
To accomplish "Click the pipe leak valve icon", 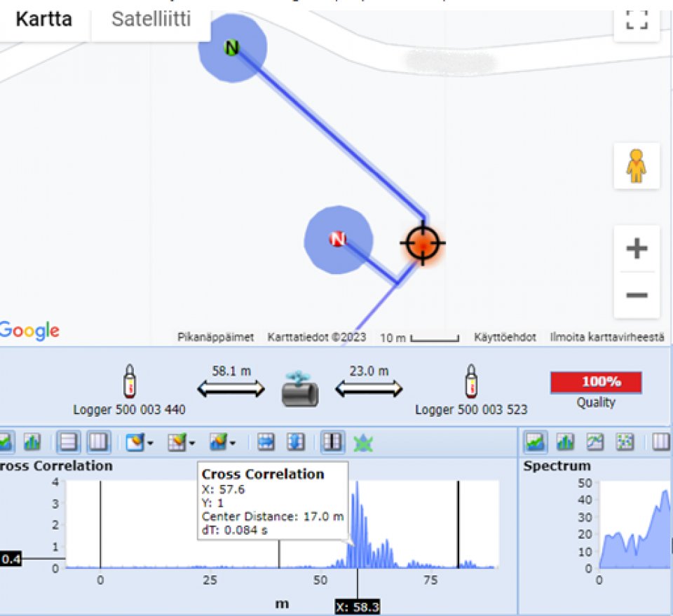I will 299,389.
